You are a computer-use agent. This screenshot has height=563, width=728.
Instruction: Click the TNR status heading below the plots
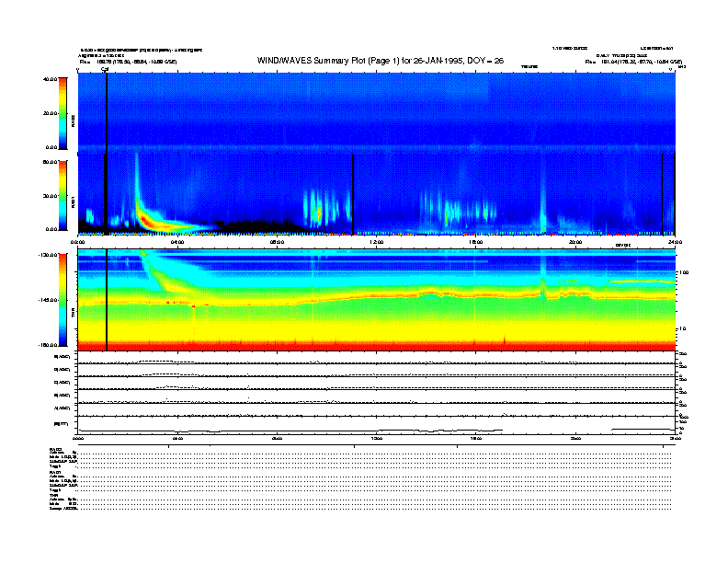click(53, 495)
